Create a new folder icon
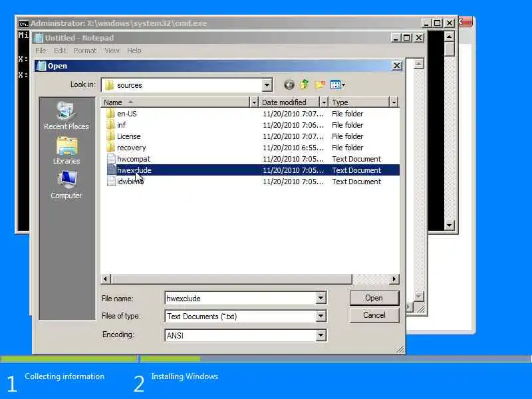 (x=320, y=84)
